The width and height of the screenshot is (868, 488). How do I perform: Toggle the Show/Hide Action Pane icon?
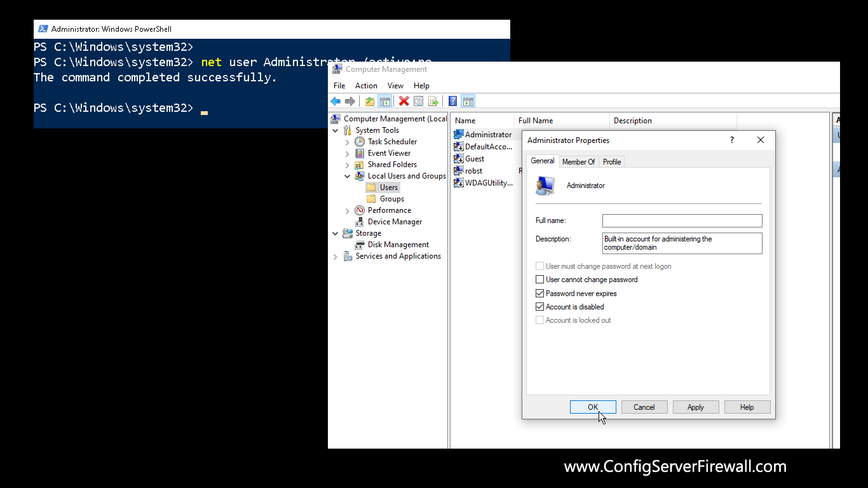[x=468, y=101]
